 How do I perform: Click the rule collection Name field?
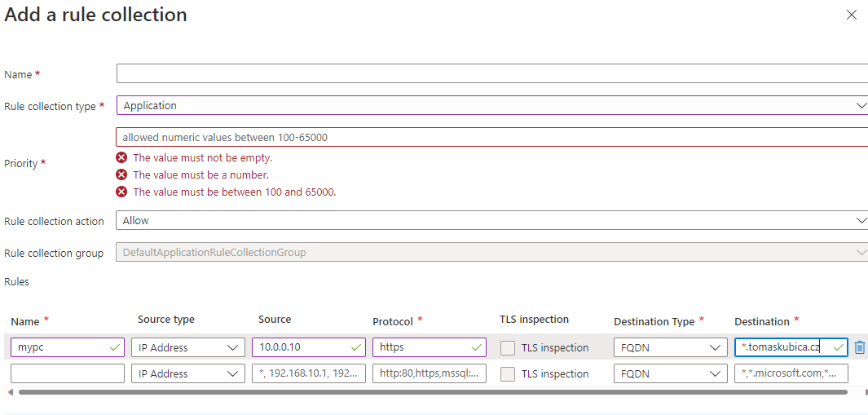point(492,73)
